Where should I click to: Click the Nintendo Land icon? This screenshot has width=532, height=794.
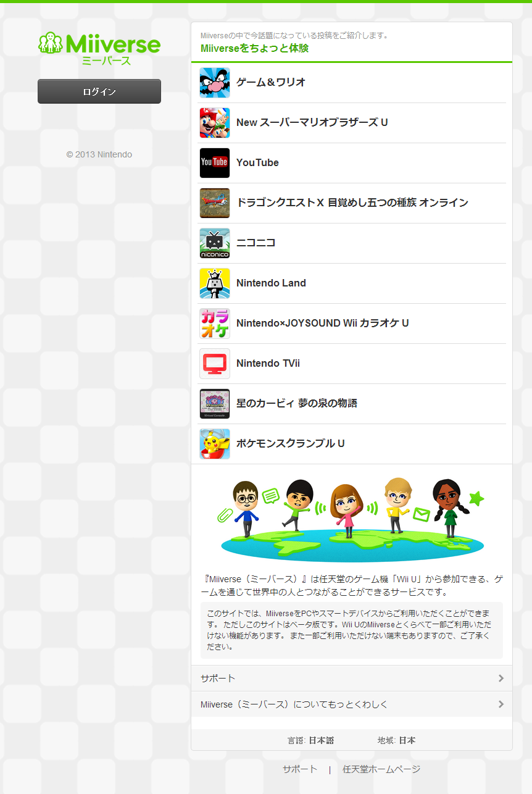(x=215, y=283)
